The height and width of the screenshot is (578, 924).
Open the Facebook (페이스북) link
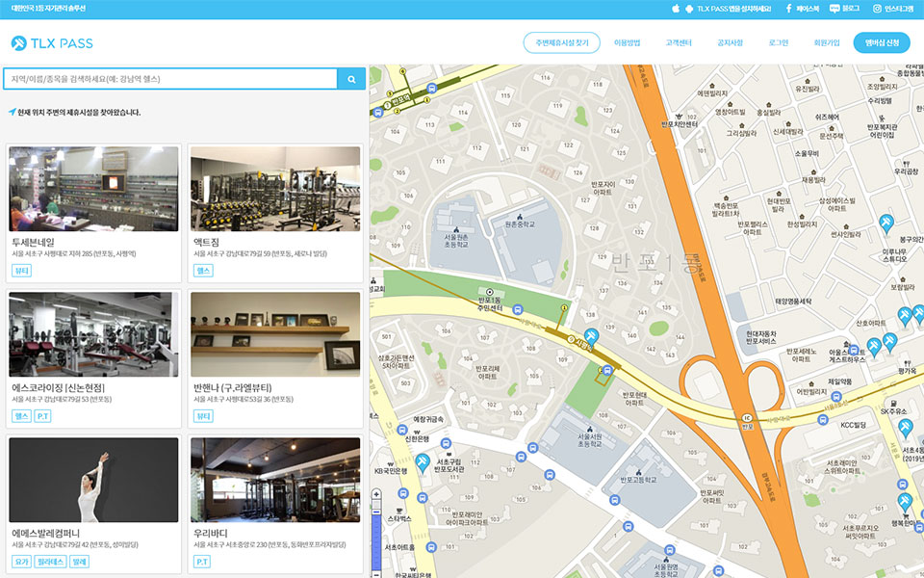803,9
